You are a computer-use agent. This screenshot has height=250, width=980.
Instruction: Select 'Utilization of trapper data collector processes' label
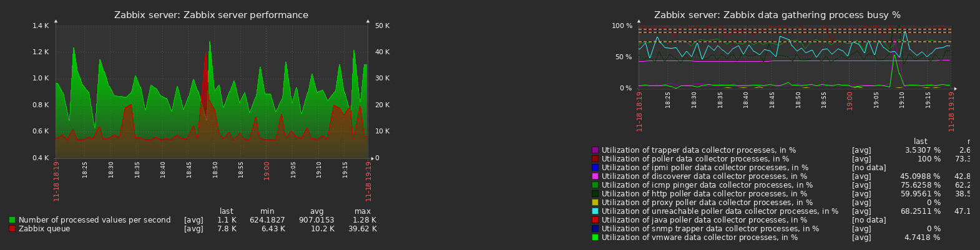(698, 150)
